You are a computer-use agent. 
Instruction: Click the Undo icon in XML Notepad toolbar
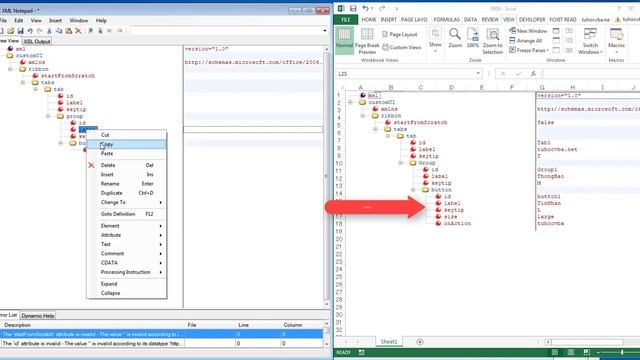point(30,31)
